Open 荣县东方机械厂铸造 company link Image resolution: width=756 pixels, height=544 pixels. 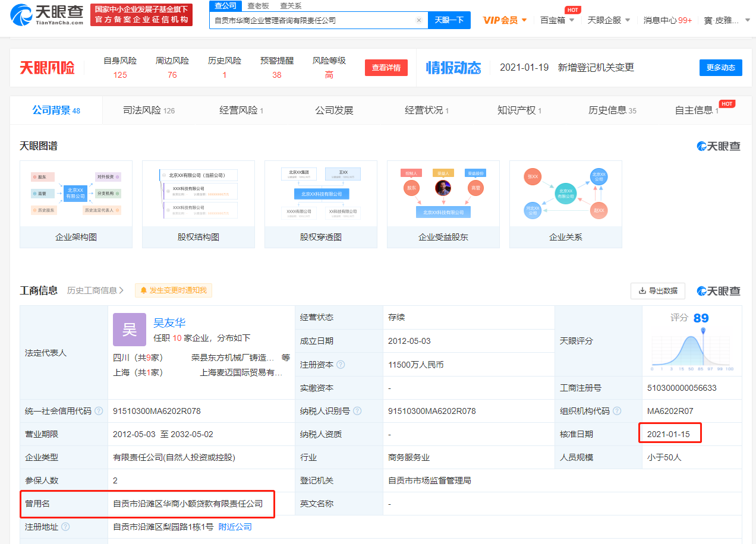coord(233,358)
